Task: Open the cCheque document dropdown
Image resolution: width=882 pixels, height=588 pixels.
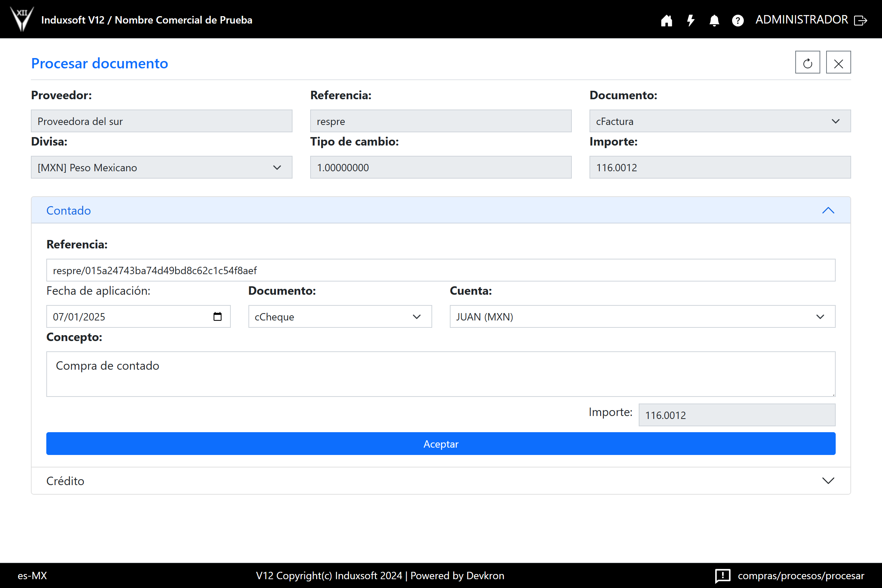Action: pos(340,316)
